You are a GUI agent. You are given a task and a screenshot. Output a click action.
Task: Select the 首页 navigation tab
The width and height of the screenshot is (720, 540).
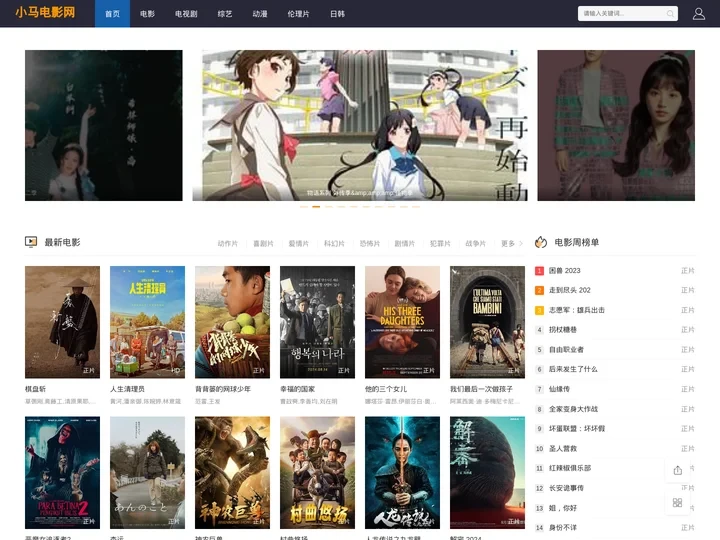click(x=112, y=14)
